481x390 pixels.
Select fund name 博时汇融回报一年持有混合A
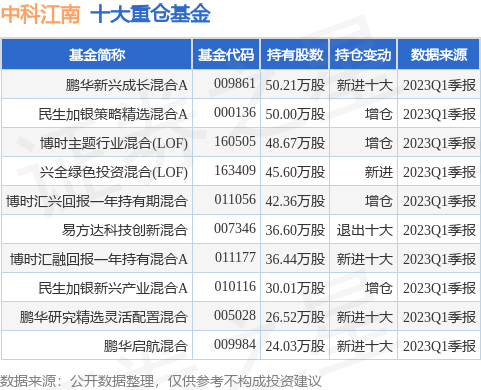[99, 259]
